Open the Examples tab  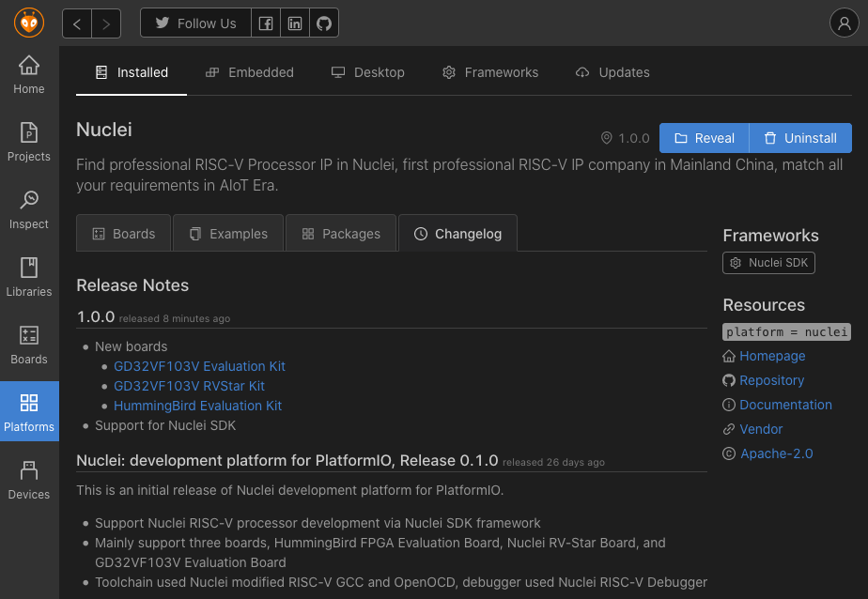[228, 234]
